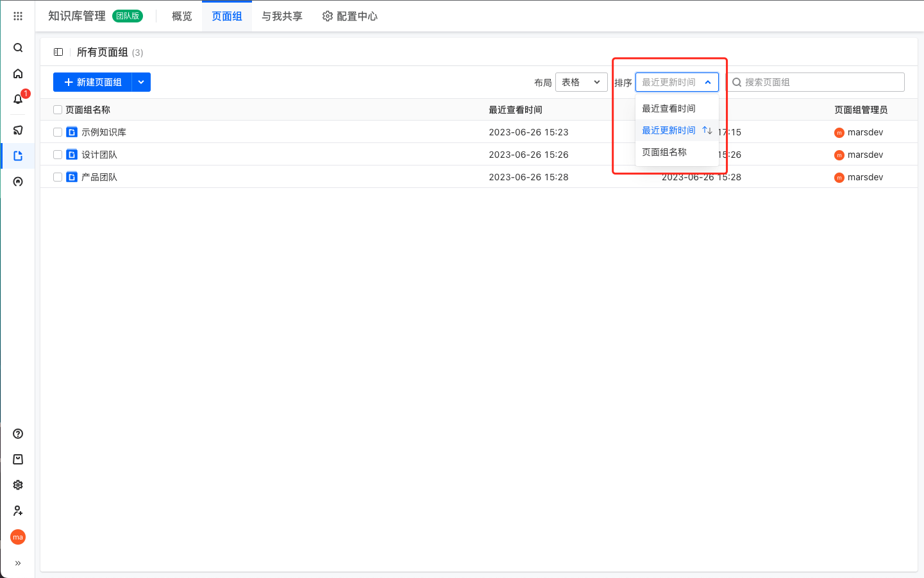The image size is (924, 578).
Task: Click marsdev avatar in 产品团队 row
Action: pos(839,178)
